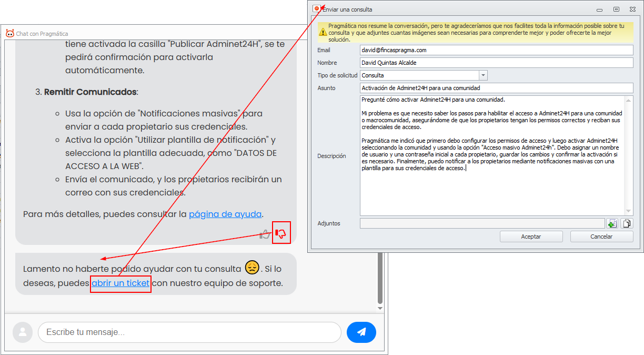The image size is (644, 355).
Task: Click the 'Escribe tu mensaje...' input box
Action: tap(189, 332)
